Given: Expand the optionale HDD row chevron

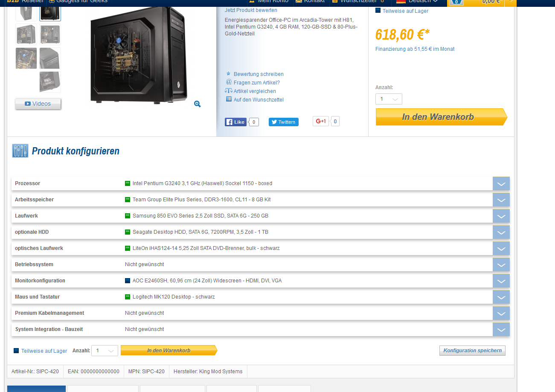Looking at the screenshot, I should (x=501, y=232).
